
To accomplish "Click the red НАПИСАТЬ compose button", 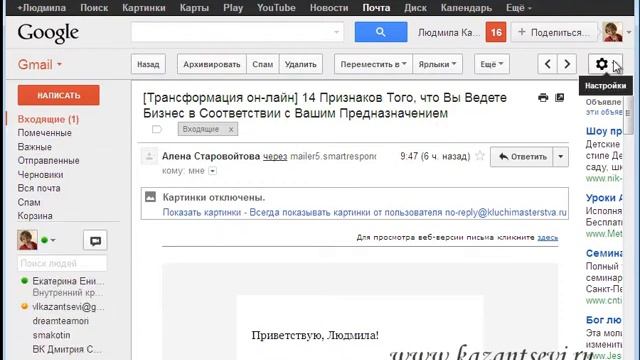I will point(58,95).
